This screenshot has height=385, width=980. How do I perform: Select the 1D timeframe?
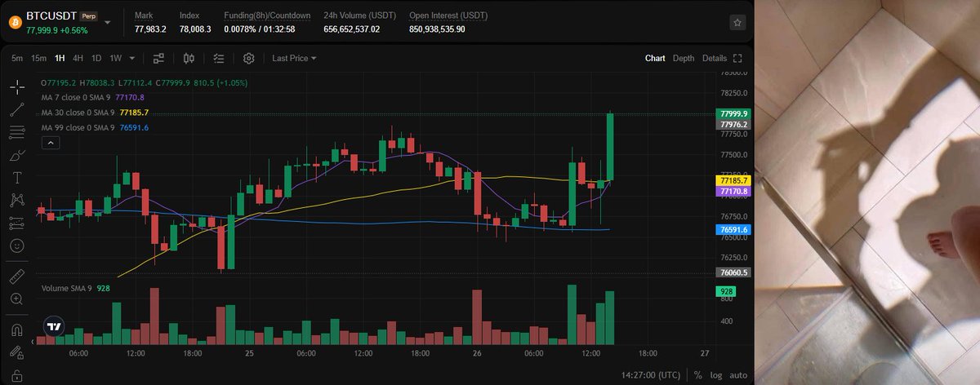click(96, 59)
